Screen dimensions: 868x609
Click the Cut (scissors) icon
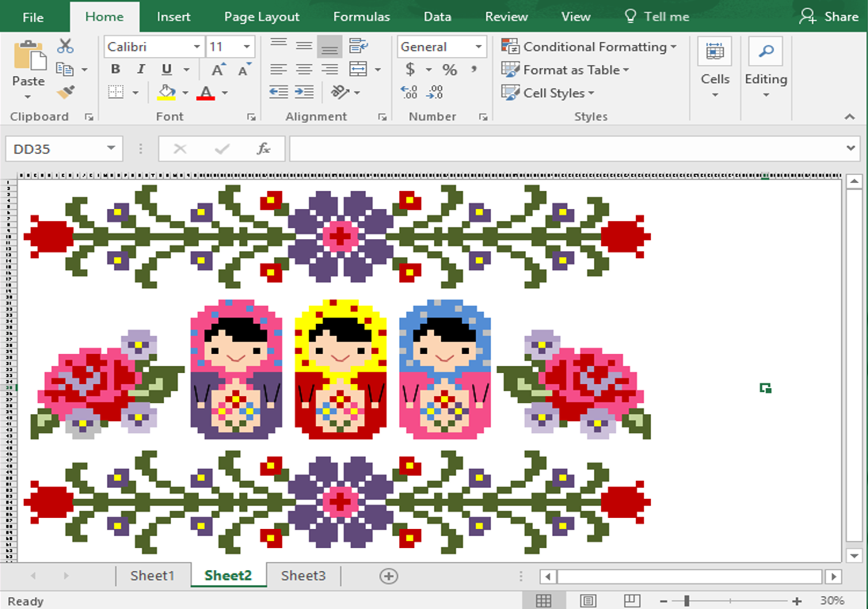pos(65,45)
